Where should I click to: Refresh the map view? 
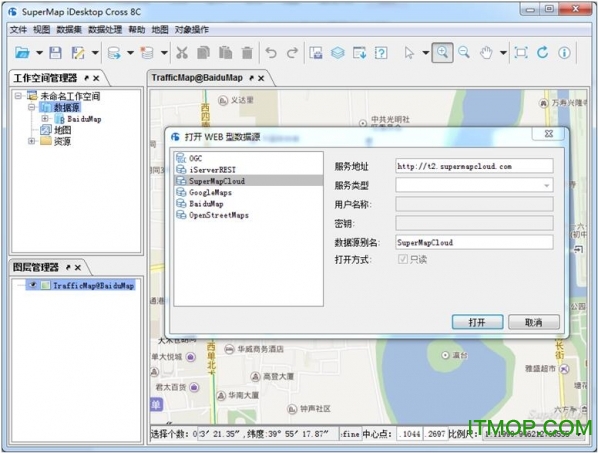point(543,53)
